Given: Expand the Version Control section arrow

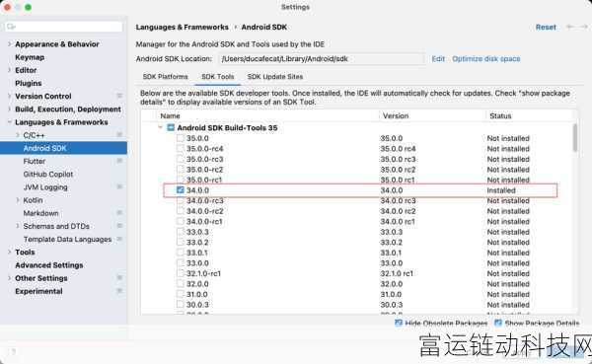Looking at the screenshot, I should (x=10, y=96).
